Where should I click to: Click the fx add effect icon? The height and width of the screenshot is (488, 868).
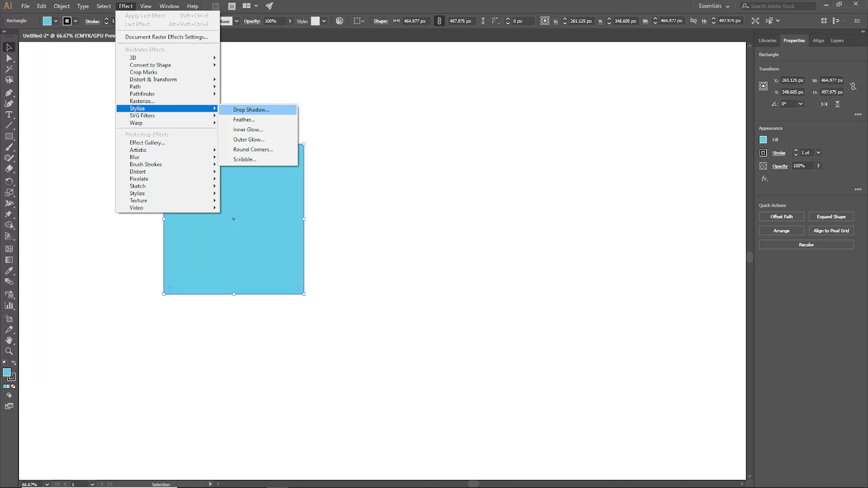click(x=764, y=178)
